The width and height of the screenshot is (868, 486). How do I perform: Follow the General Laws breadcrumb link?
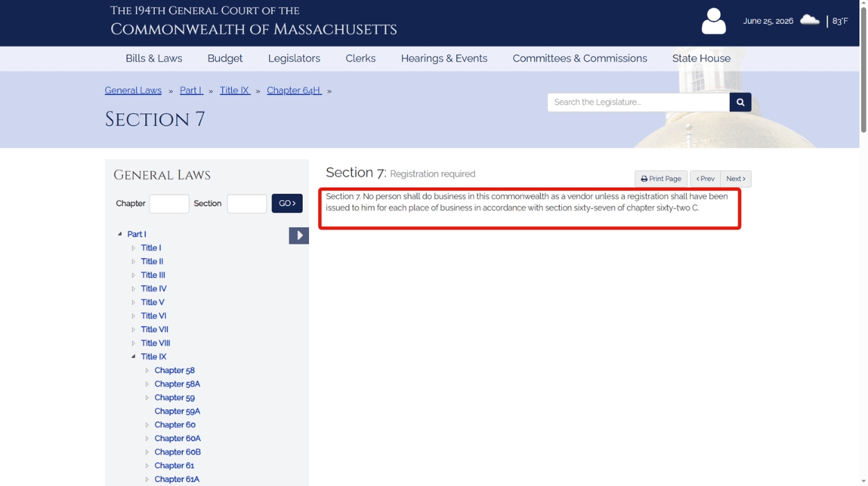point(133,90)
